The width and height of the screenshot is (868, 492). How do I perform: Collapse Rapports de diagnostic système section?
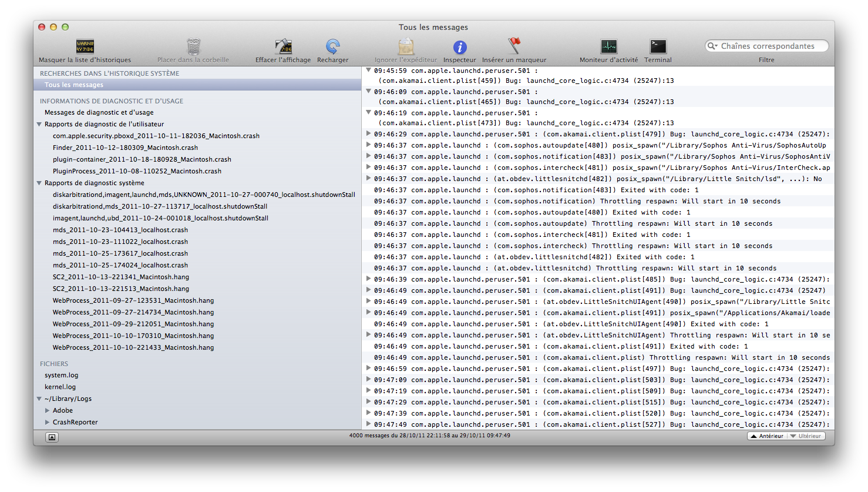[x=39, y=183]
